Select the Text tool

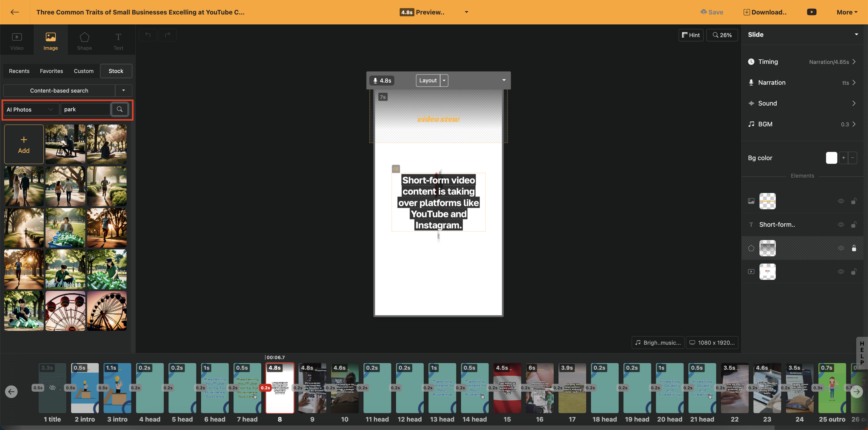click(118, 41)
